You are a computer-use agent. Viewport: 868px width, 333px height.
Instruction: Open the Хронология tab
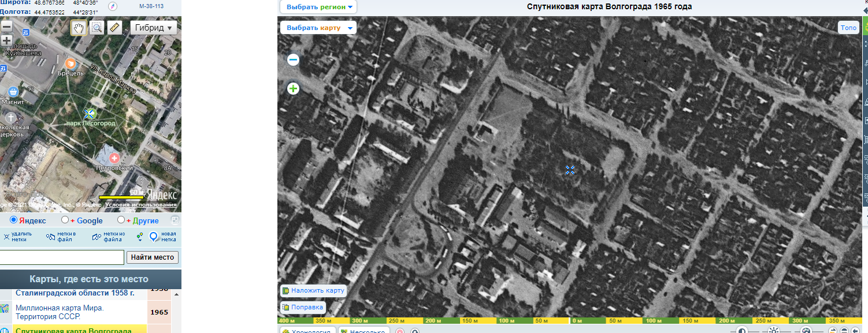(x=307, y=331)
